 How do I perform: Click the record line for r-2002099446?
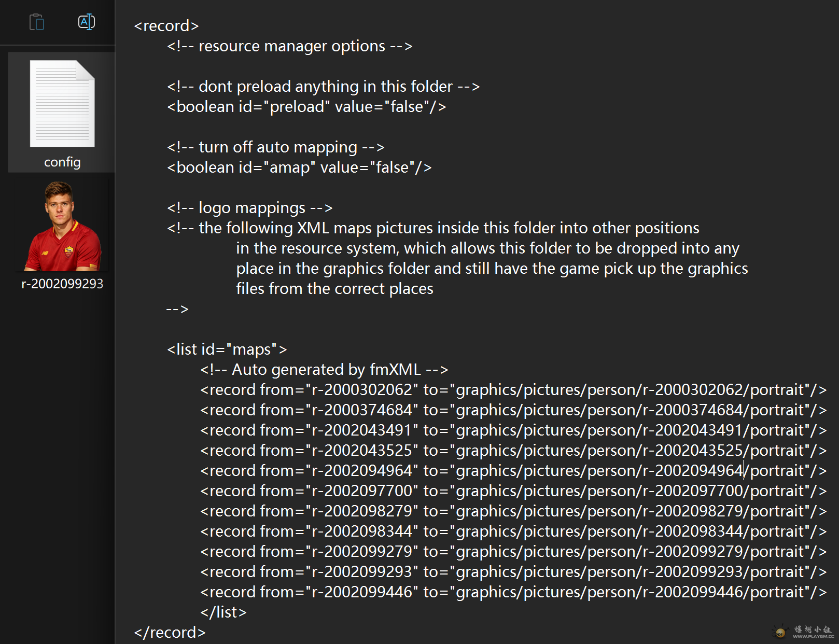pos(513,592)
